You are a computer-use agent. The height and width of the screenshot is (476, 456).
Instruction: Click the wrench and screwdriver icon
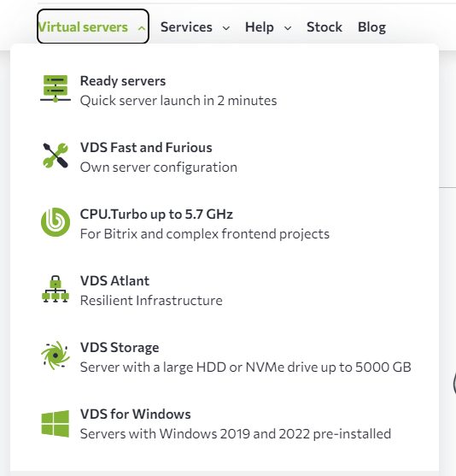click(x=56, y=156)
